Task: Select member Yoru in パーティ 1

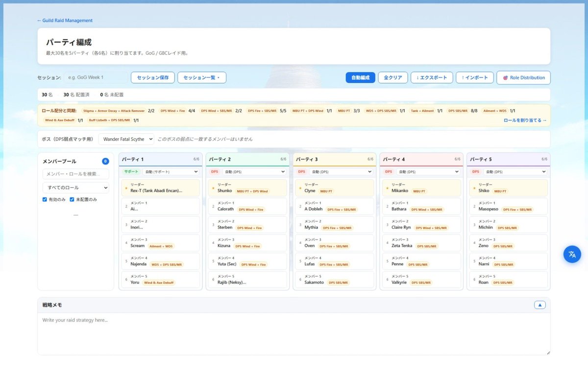Action: (161, 280)
